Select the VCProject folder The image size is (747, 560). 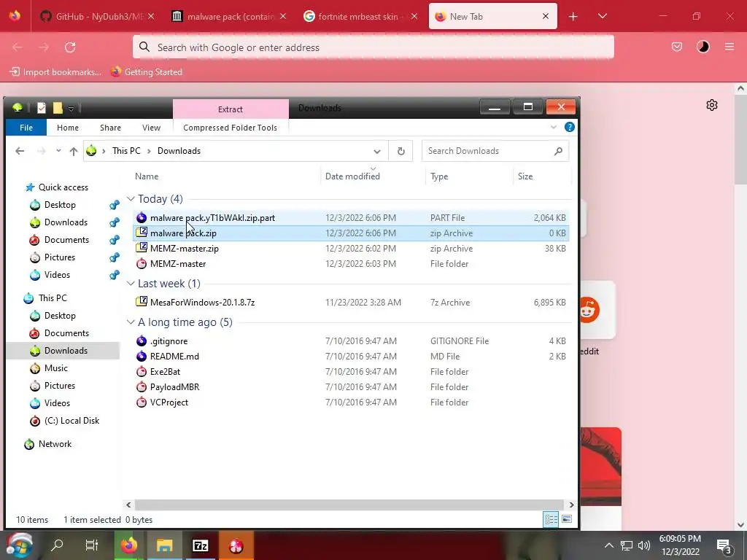[351, 402]
